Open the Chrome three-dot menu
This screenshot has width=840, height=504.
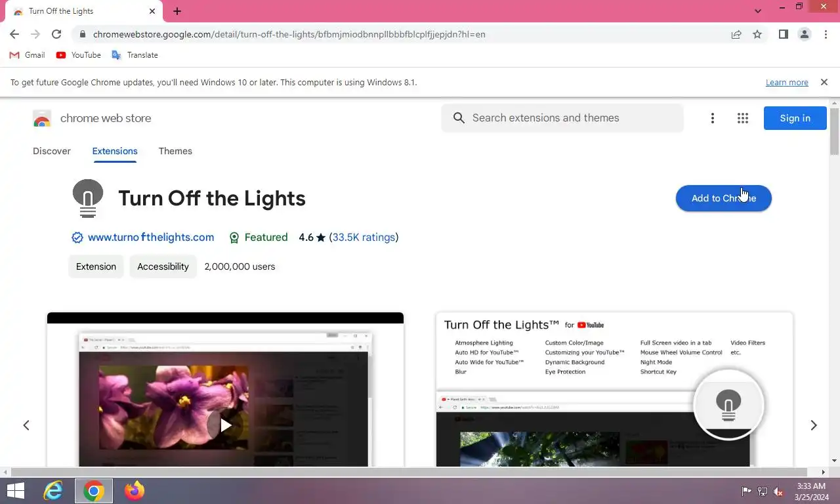(x=826, y=34)
